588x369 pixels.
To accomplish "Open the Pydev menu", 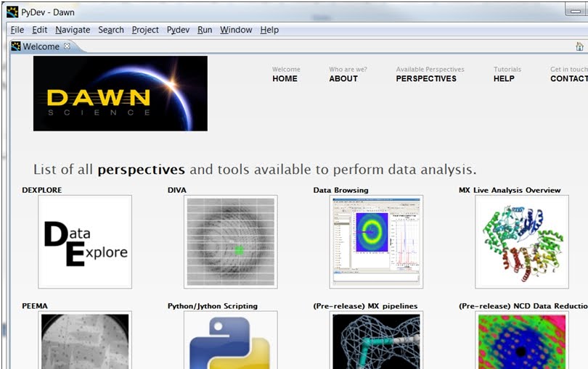I will pos(178,30).
